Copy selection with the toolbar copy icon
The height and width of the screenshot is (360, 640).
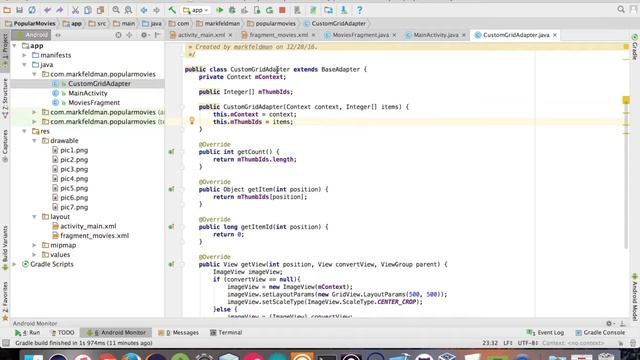pyautogui.click(x=88, y=10)
